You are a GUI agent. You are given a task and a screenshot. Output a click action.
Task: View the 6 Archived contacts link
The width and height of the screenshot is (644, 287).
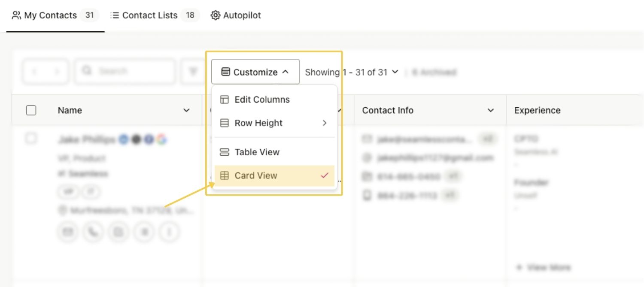434,72
